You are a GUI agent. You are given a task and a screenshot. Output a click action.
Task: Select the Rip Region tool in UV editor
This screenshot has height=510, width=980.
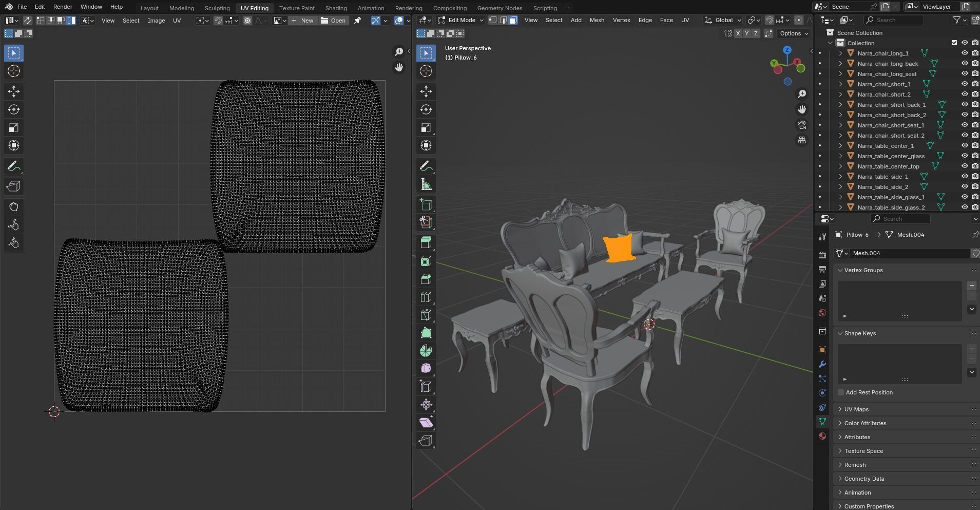[x=14, y=186]
